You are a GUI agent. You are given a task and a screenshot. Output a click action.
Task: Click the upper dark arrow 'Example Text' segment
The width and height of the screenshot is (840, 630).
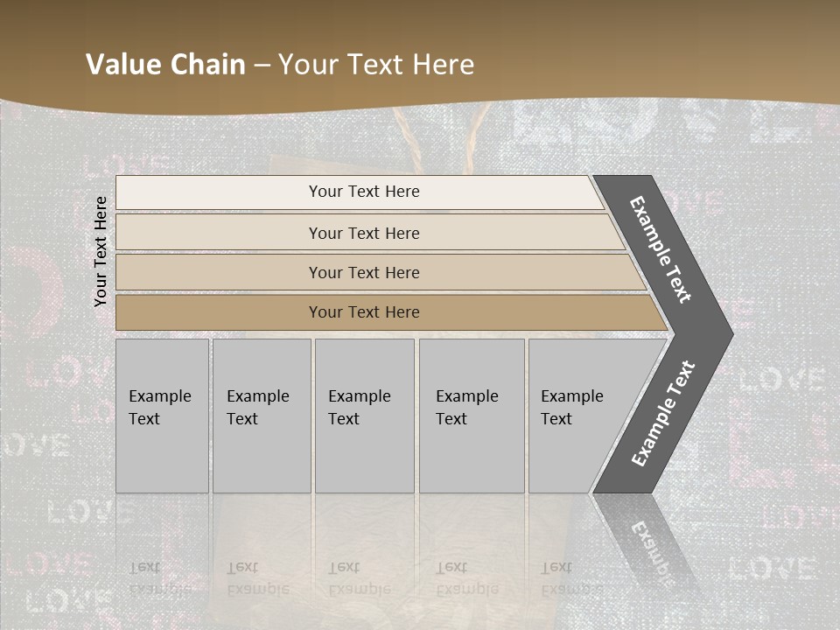pos(661,249)
